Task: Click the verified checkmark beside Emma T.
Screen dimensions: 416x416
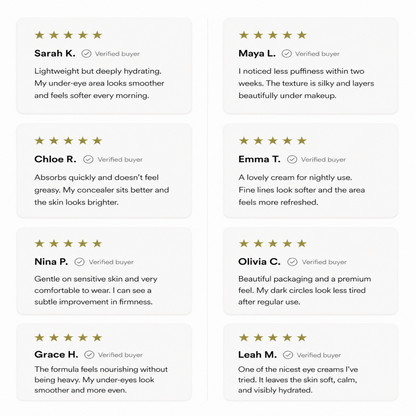Action: coord(292,159)
